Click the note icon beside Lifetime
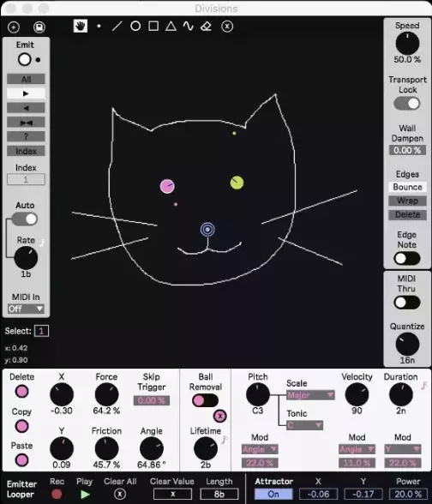 tap(224, 440)
